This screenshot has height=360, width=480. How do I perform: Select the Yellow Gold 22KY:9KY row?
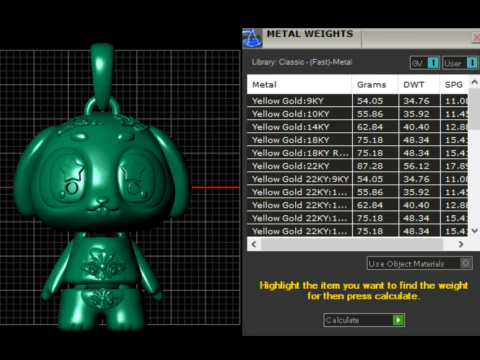click(357, 179)
